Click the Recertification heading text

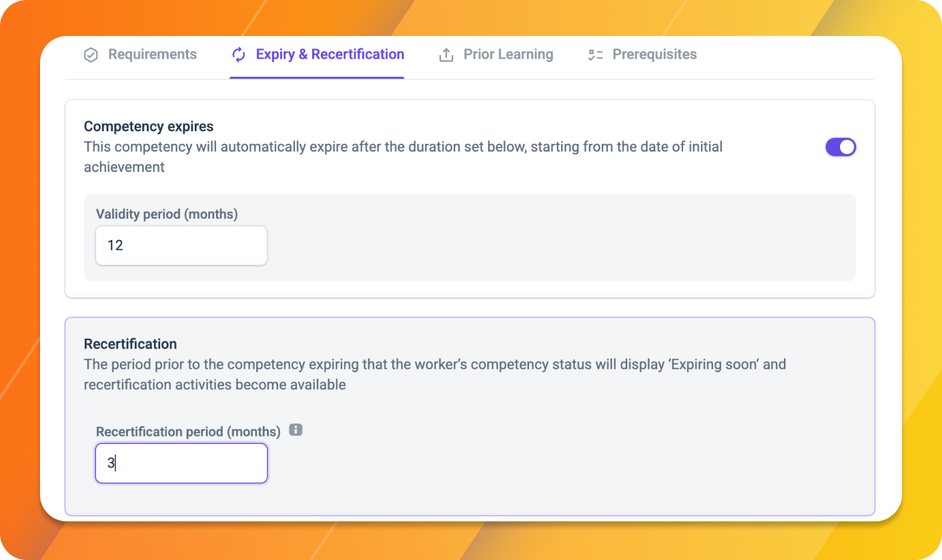[x=131, y=344]
